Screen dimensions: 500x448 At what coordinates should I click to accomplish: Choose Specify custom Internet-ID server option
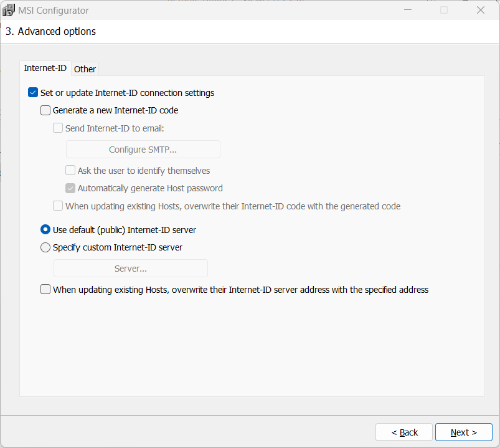[45, 247]
